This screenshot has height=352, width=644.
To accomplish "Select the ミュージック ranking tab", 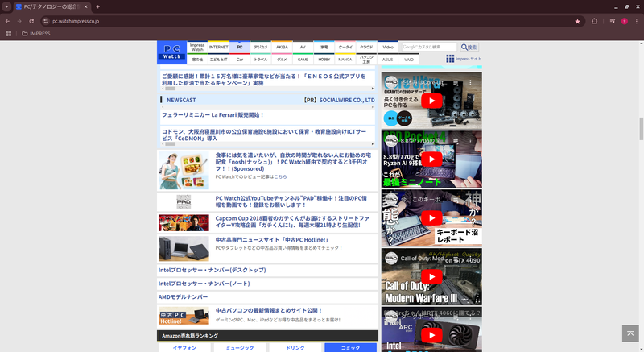I will point(240,347).
